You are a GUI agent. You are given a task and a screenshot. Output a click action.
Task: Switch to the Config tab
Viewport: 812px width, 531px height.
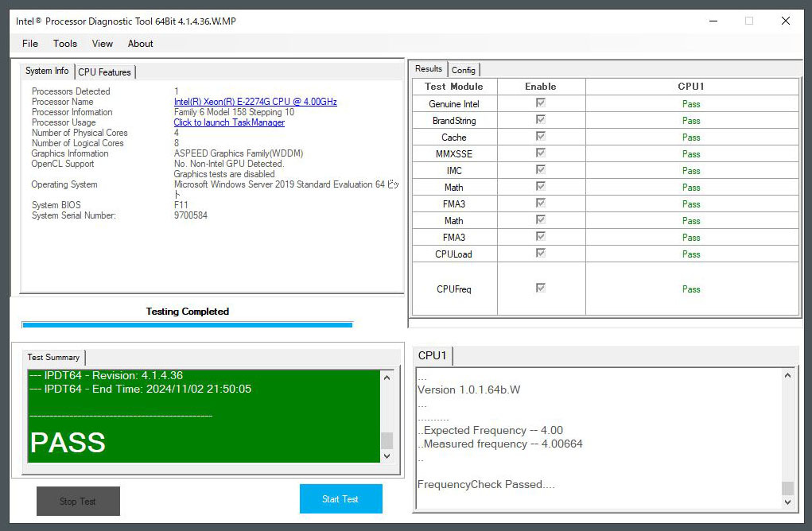[x=464, y=70]
